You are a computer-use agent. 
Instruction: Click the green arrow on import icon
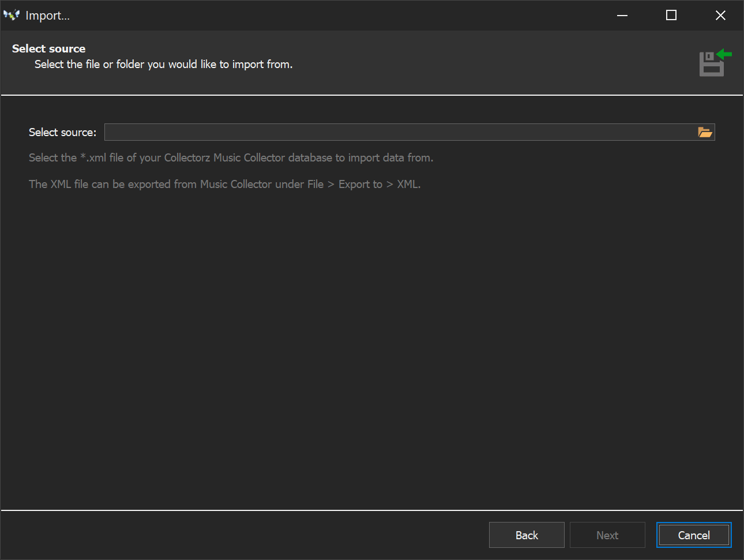pos(724,54)
